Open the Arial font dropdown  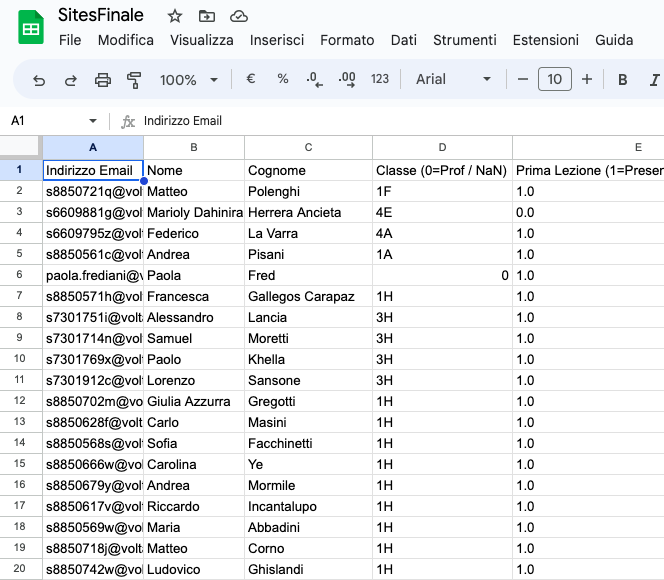coord(453,79)
